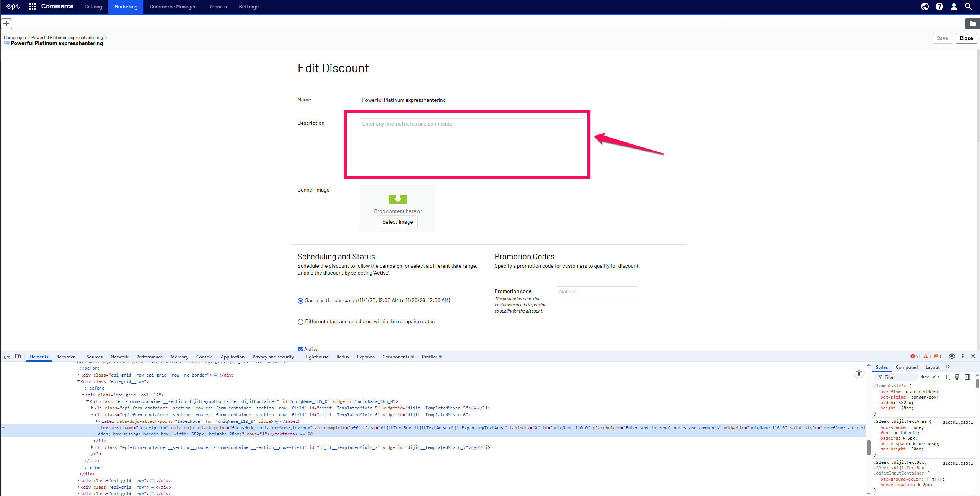Switch to the Commerce Manager menu
Image resolution: width=980 pixels, height=496 pixels.
pyautogui.click(x=173, y=7)
